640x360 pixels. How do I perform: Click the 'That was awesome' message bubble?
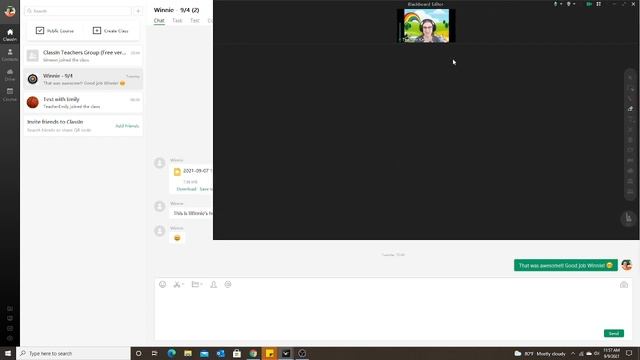pos(565,265)
